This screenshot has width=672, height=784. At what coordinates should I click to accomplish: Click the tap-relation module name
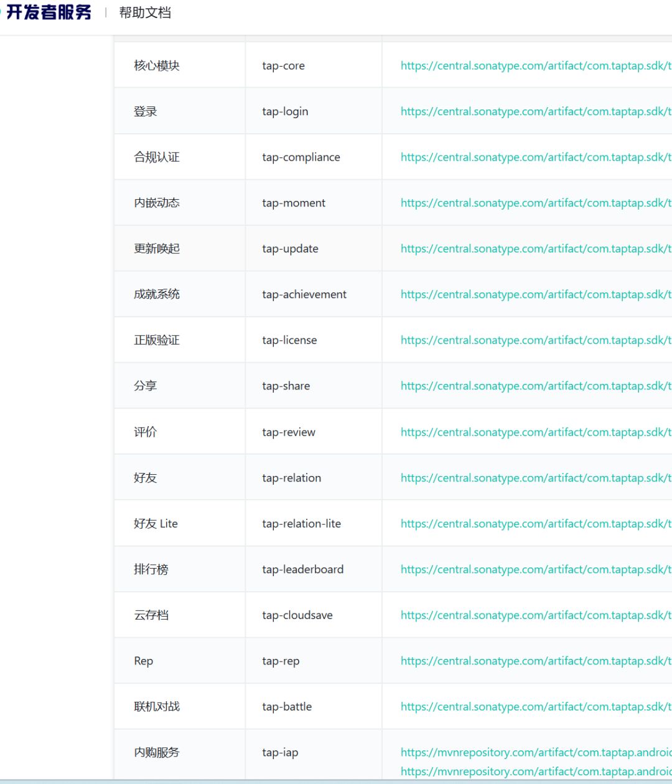pos(292,478)
